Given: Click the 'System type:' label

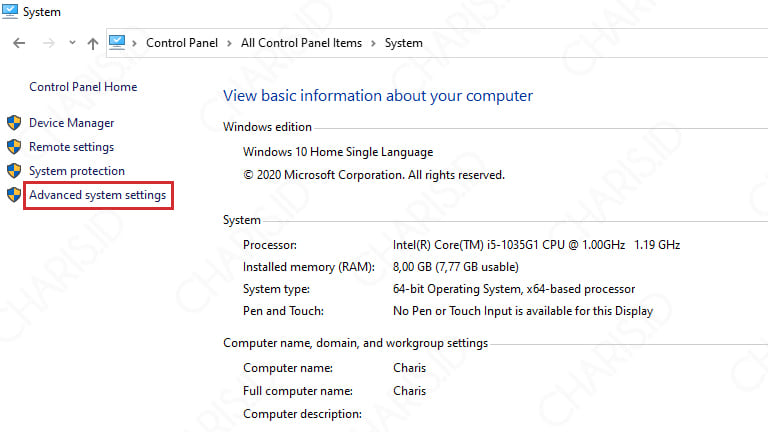Looking at the screenshot, I should [276, 289].
